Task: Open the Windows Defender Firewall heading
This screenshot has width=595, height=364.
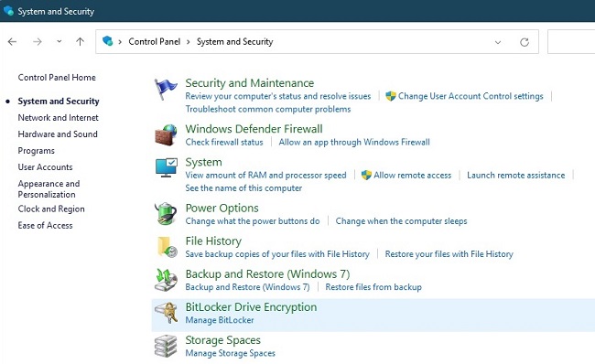Action: 254,129
